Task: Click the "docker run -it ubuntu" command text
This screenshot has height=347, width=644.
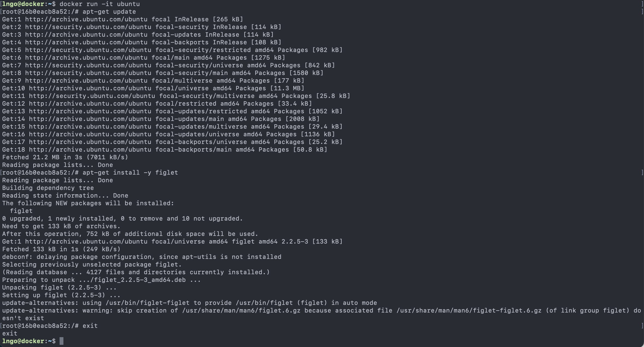Action: point(99,4)
